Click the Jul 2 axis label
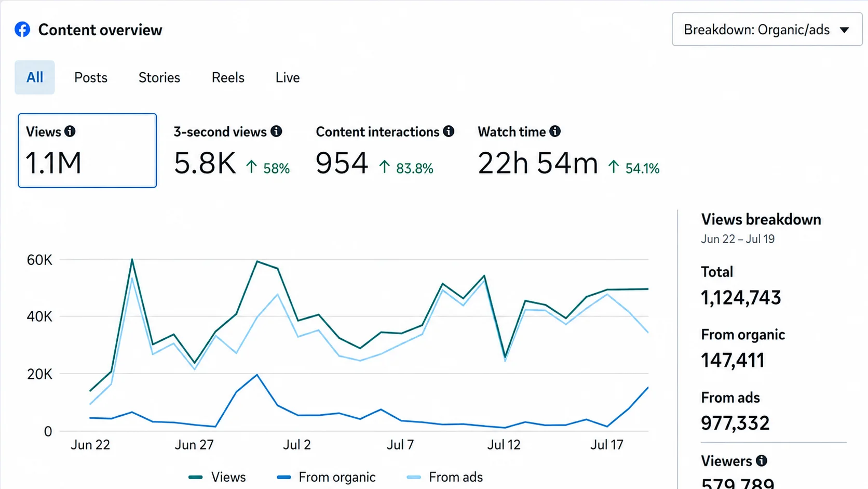 (x=297, y=445)
